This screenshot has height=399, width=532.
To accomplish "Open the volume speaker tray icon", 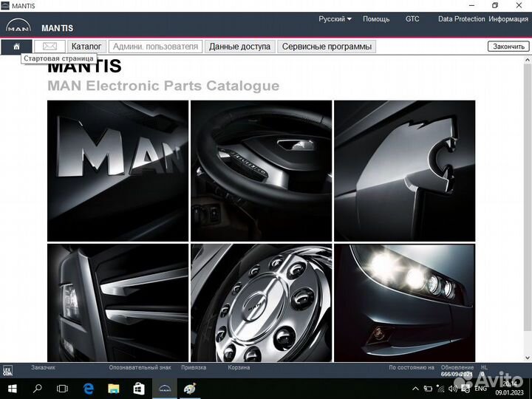I will point(453,389).
